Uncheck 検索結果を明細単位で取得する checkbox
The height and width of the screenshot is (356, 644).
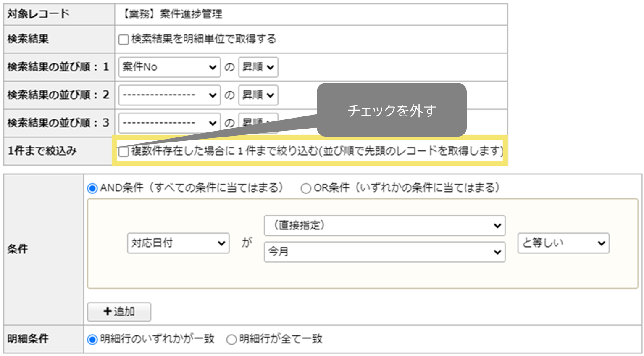click(123, 39)
